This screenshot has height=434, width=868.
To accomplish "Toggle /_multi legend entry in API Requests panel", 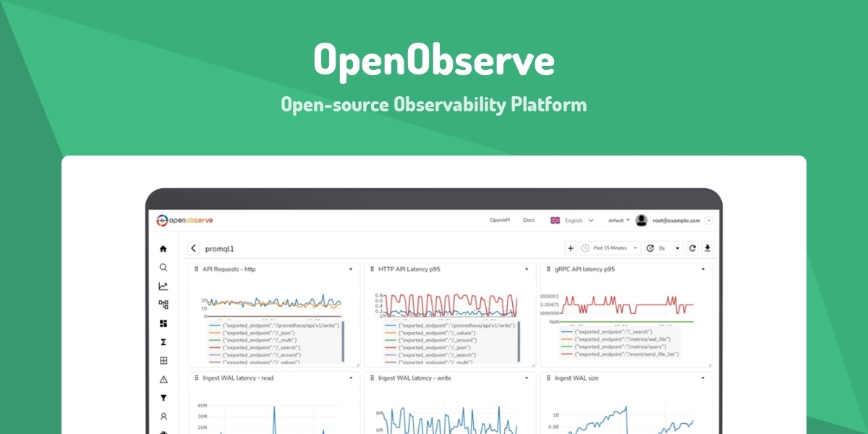I will (x=254, y=340).
